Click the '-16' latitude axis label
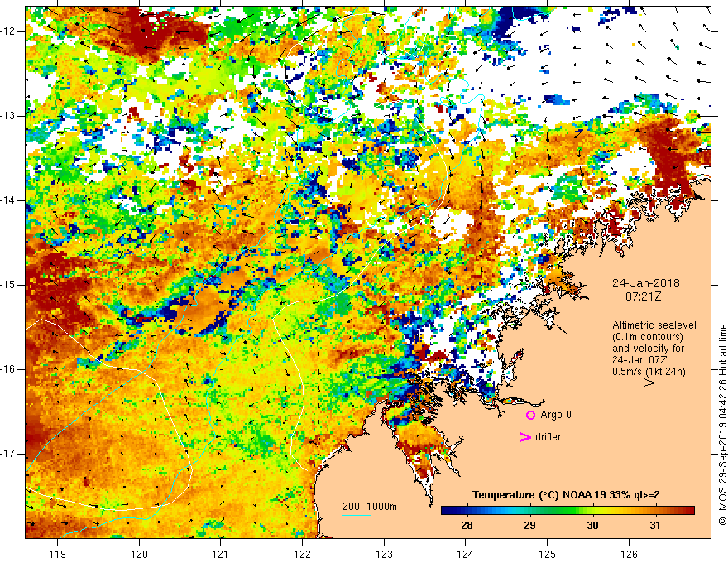 click(x=8, y=369)
